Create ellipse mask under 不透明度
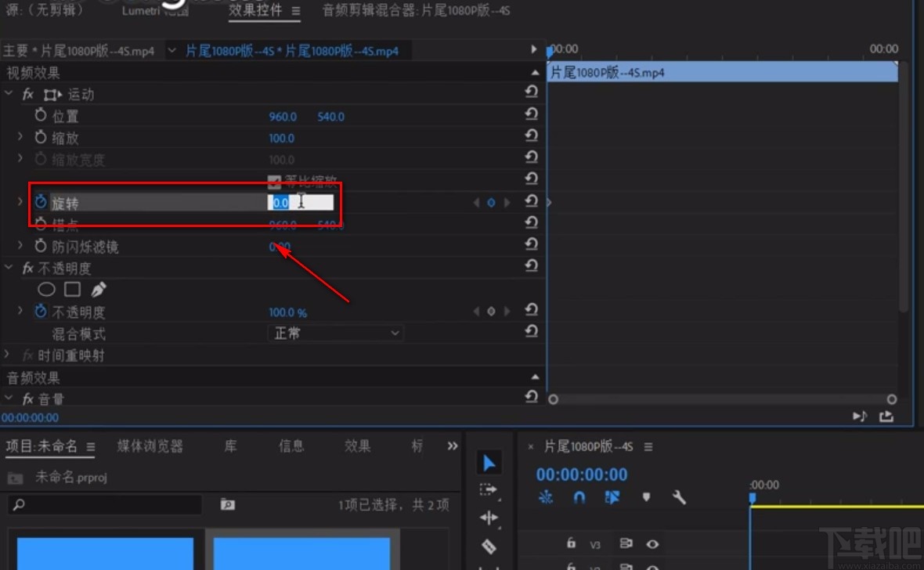Image resolution: width=924 pixels, height=570 pixels. point(46,290)
